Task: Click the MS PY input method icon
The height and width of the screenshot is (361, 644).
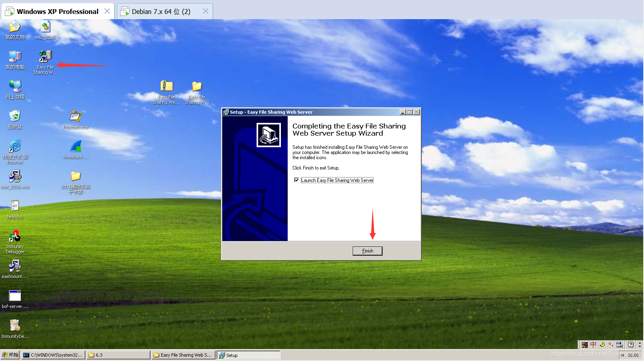Action: coord(585,345)
